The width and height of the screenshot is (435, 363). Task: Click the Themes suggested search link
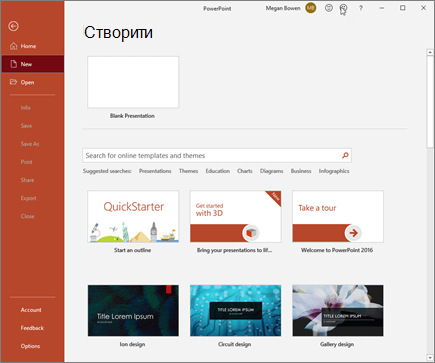coord(188,171)
